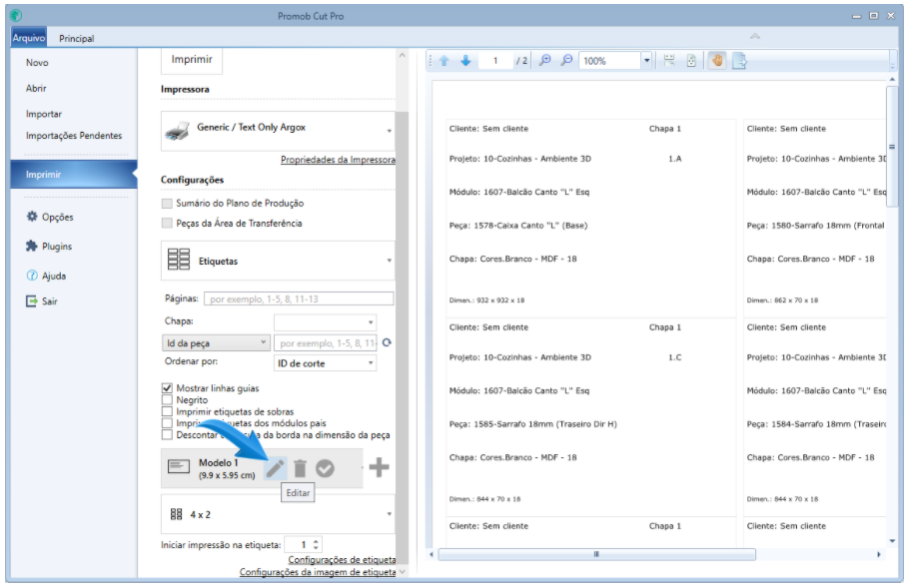This screenshot has height=588, width=908.
Task: Open the 4 x 2 layout dropdown
Action: point(278,514)
